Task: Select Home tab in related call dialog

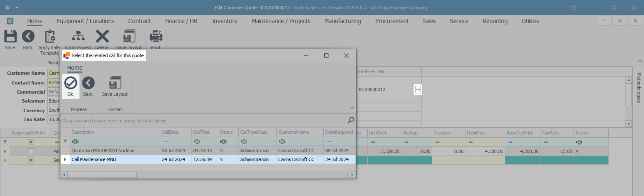Action: pyautogui.click(x=74, y=68)
